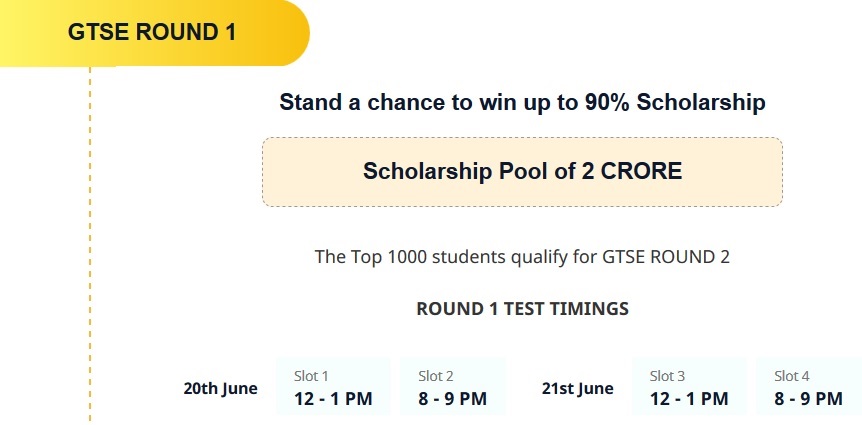Click the 20th June date label
Image resolution: width=862 pixels, height=425 pixels.
pos(220,389)
